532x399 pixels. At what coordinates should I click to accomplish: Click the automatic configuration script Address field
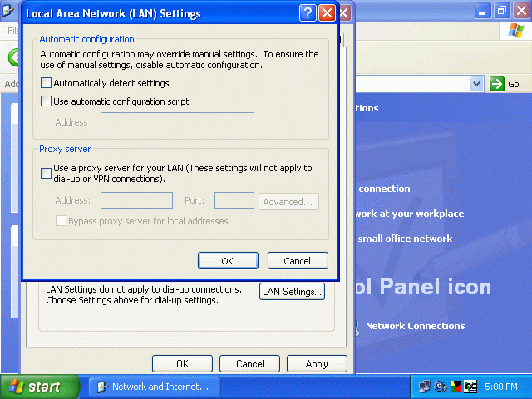pyautogui.click(x=177, y=122)
